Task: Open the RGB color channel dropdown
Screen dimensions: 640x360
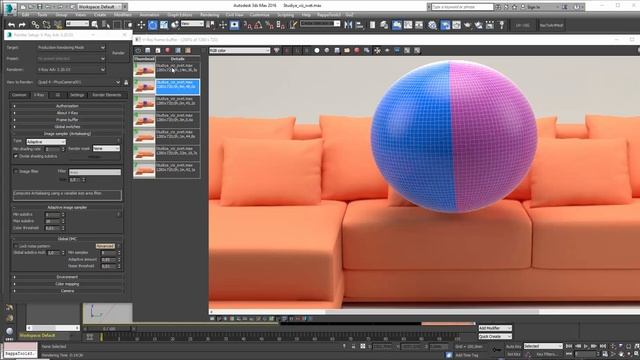Action: pyautogui.click(x=240, y=50)
